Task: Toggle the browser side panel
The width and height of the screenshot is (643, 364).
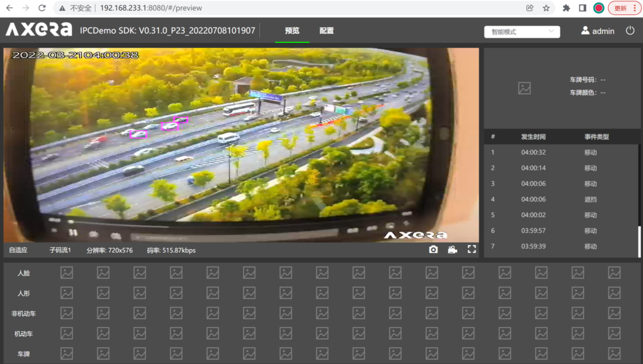Action: 582,8
